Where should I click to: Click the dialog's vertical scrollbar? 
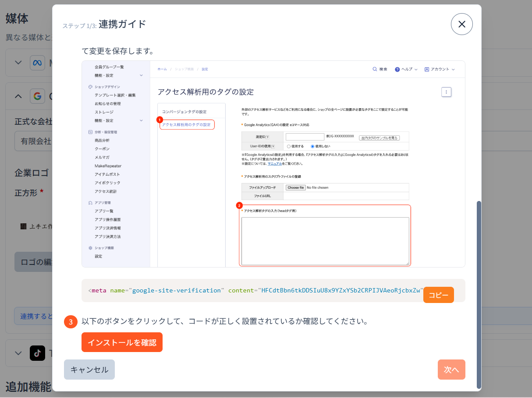[x=479, y=293]
